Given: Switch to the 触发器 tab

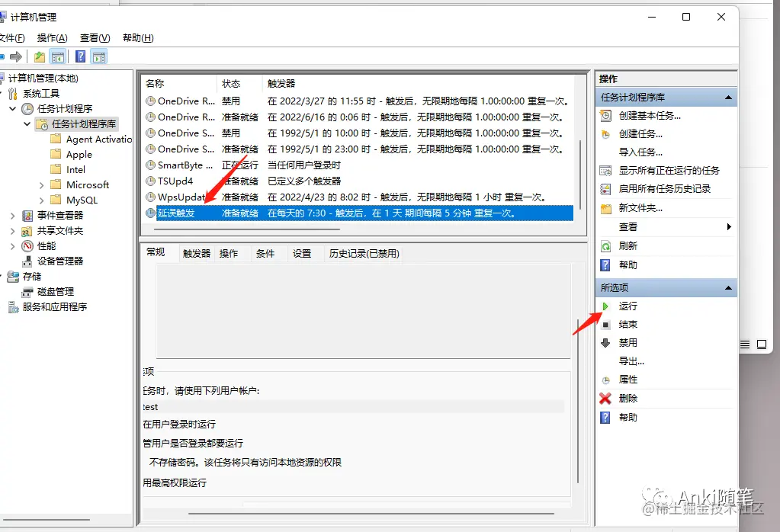Looking at the screenshot, I should 197,254.
